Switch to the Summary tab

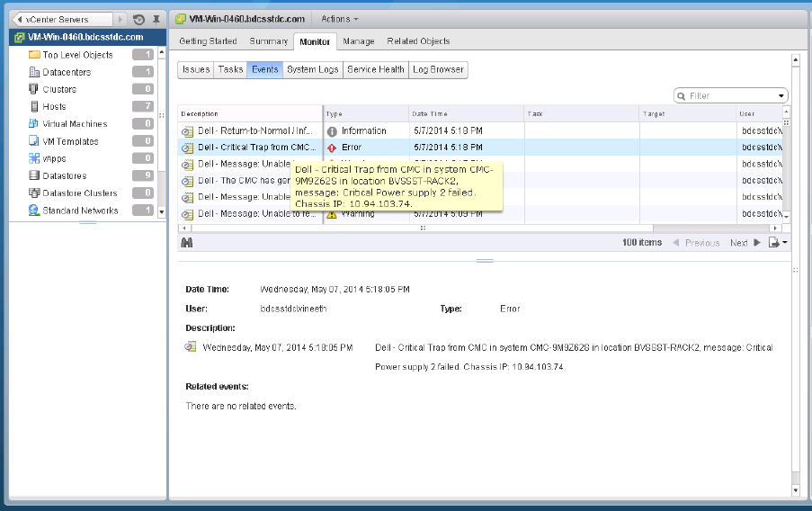pyautogui.click(x=268, y=41)
